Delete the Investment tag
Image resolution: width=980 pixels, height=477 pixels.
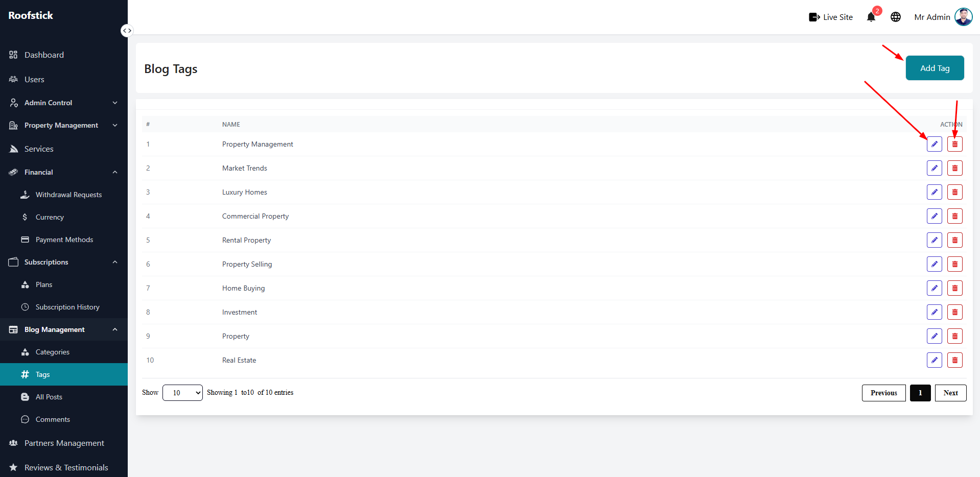pyautogui.click(x=954, y=312)
